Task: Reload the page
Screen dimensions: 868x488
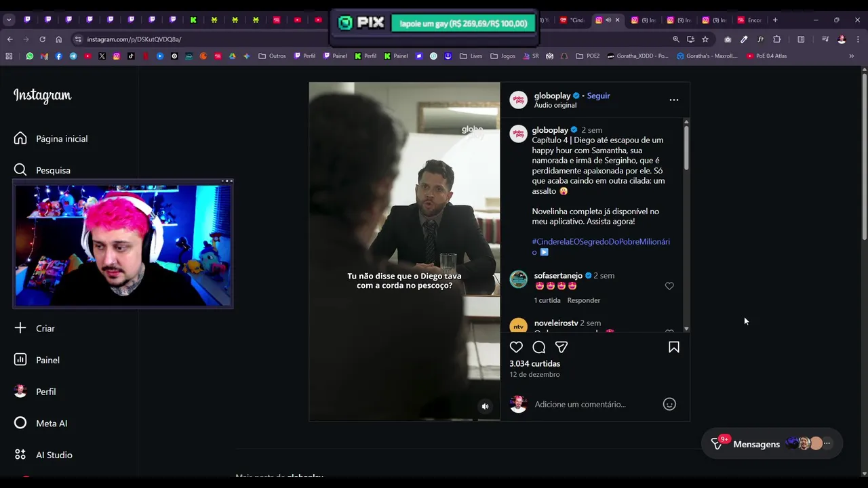Action: tap(42, 39)
